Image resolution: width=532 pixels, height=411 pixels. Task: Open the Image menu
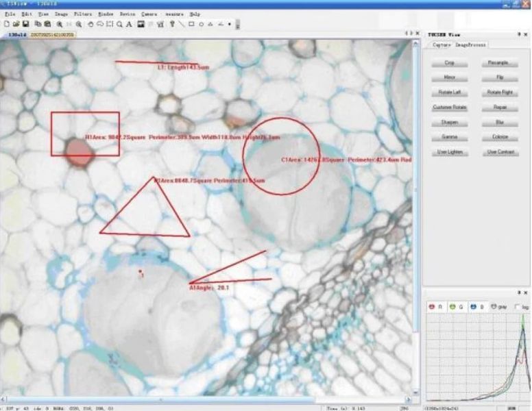(61, 14)
